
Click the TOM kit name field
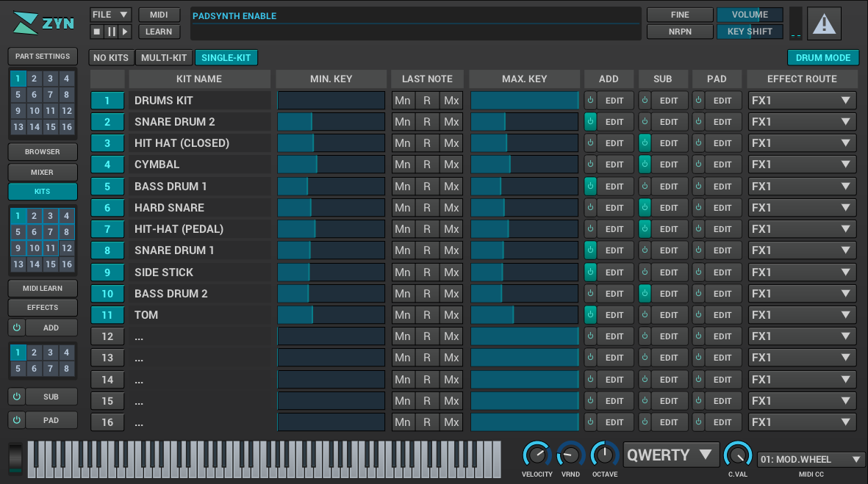[x=199, y=315]
